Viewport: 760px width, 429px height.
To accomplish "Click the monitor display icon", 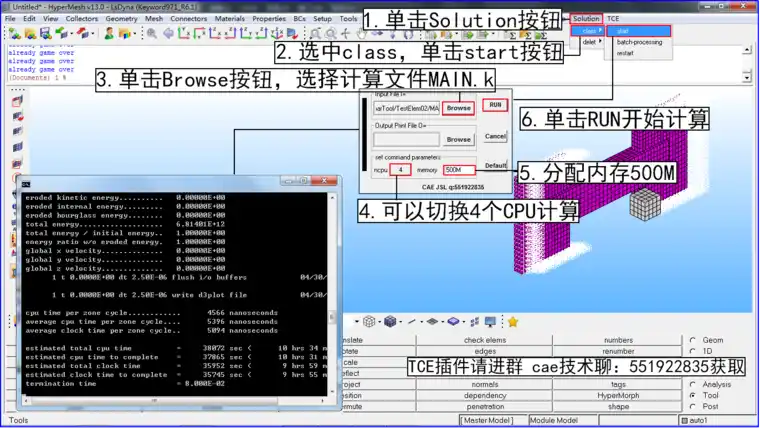I will point(490,321).
